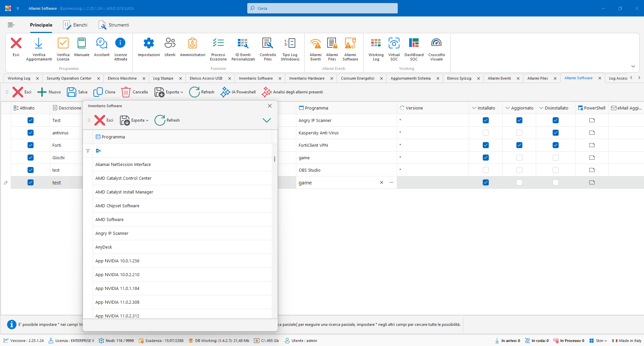644x346 pixels.
Task: Click the Cerca search field
Action: [323, 8]
